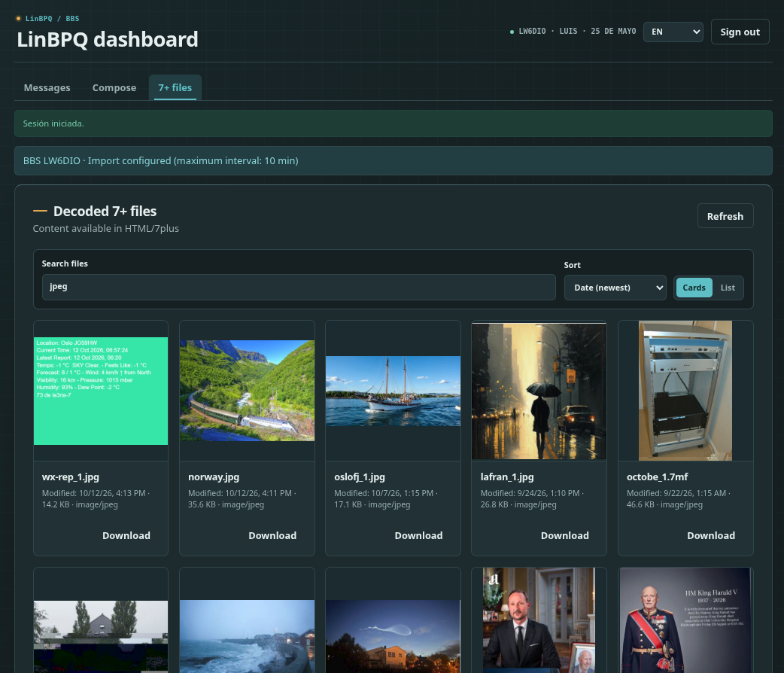Open the stormy sea coast thumbnail
This screenshot has width=784, height=673.
247,636
